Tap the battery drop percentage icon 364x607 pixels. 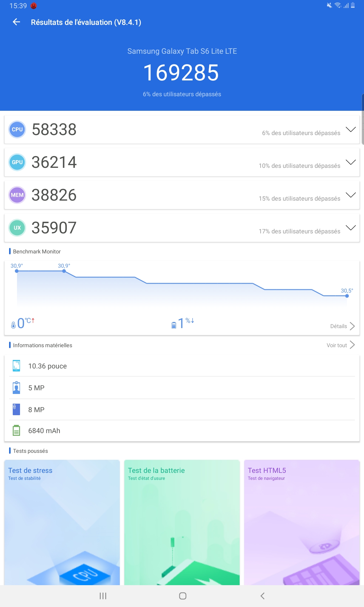174,325
